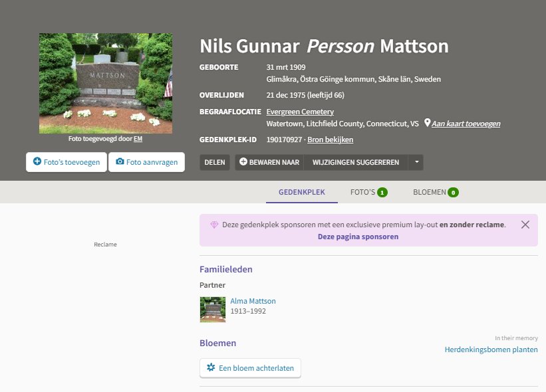
Task: Dismiss the sponsor banner with the X
Action: pyautogui.click(x=525, y=225)
